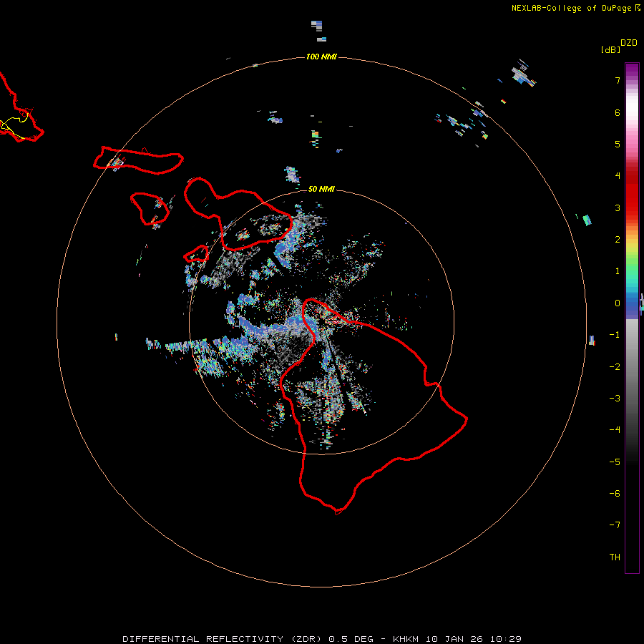
Task: Click the 50 NMI range ring label
Action: tap(321, 189)
